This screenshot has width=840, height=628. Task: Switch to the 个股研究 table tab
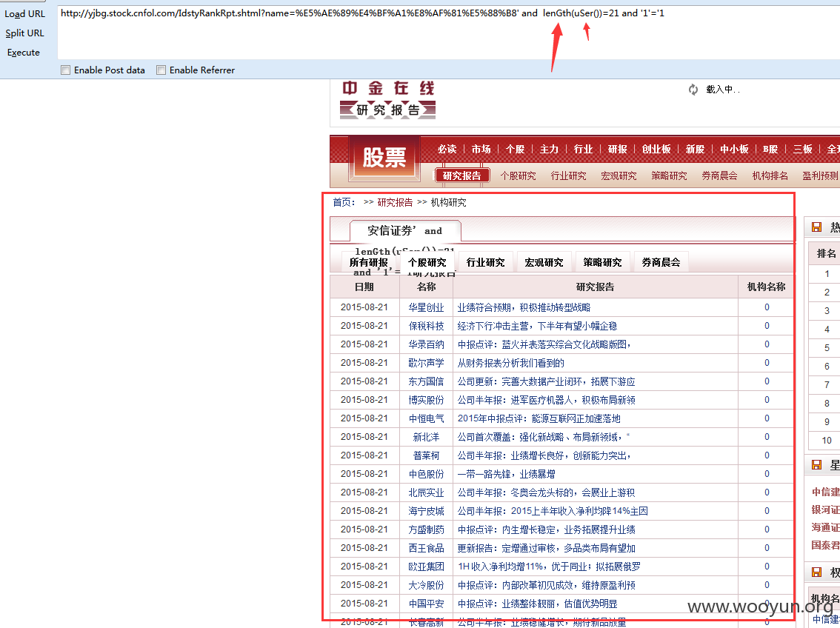click(427, 262)
